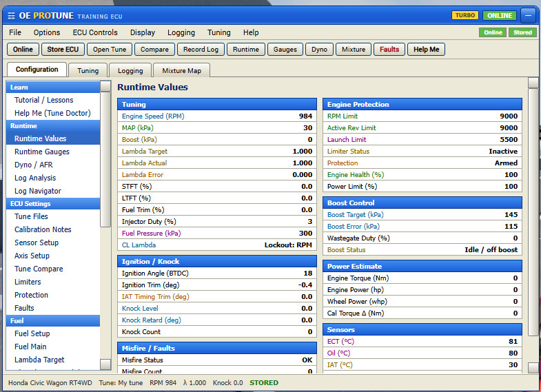This screenshot has width=541, height=392.
Task: Open Gauges from the toolbar
Action: 285,50
